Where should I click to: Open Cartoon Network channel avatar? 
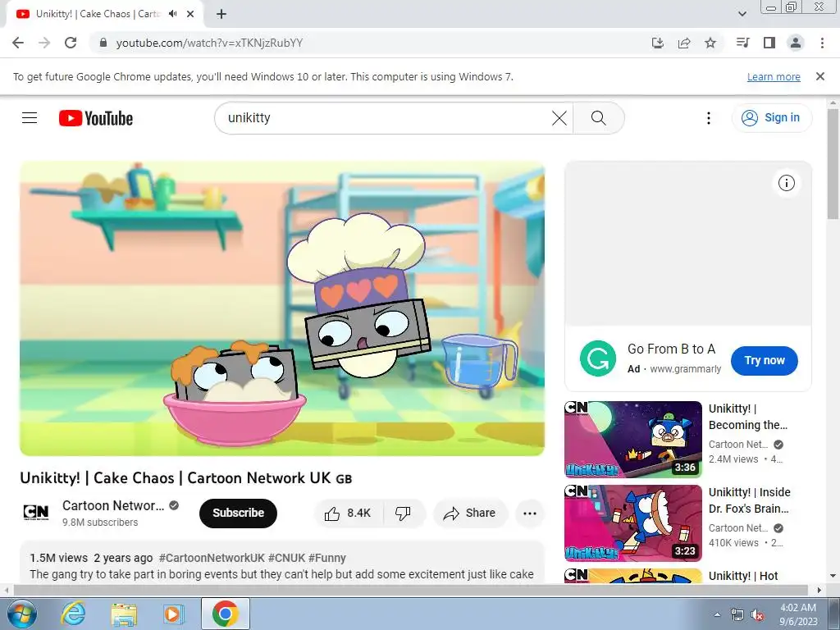click(x=36, y=513)
